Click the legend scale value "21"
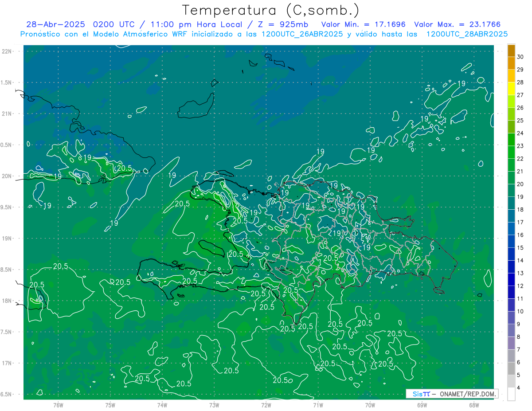The height and width of the screenshot is (411, 532). (x=520, y=172)
